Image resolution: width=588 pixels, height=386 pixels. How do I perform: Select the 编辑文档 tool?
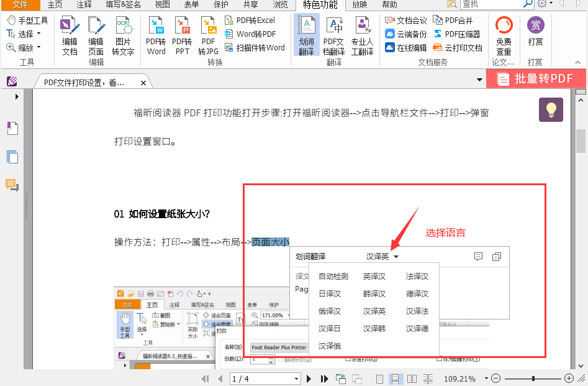(70, 34)
